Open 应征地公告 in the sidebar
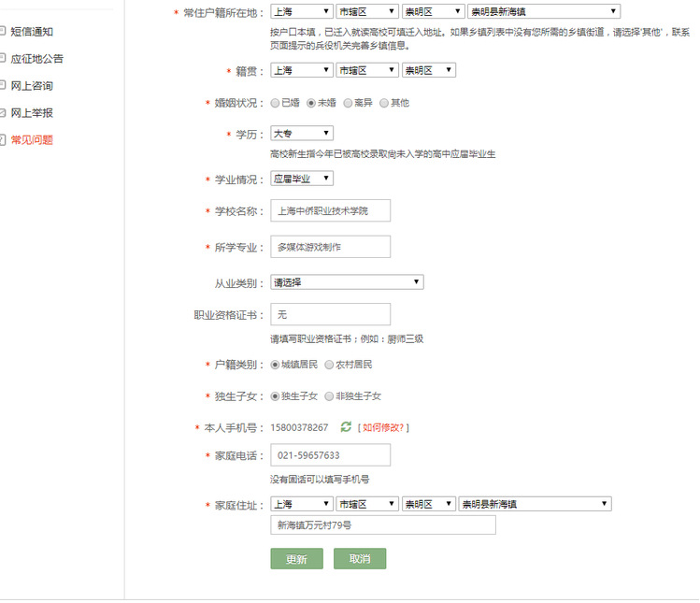700x603 pixels. click(x=36, y=59)
